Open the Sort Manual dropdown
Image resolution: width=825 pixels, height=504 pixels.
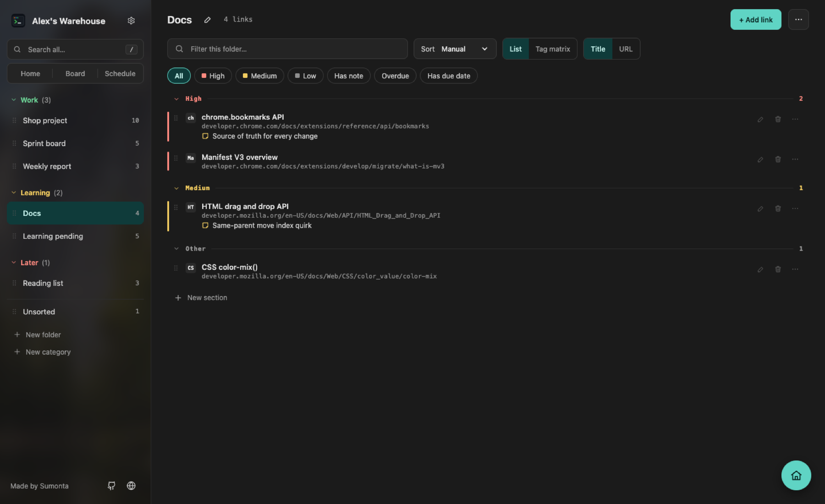pyautogui.click(x=455, y=49)
